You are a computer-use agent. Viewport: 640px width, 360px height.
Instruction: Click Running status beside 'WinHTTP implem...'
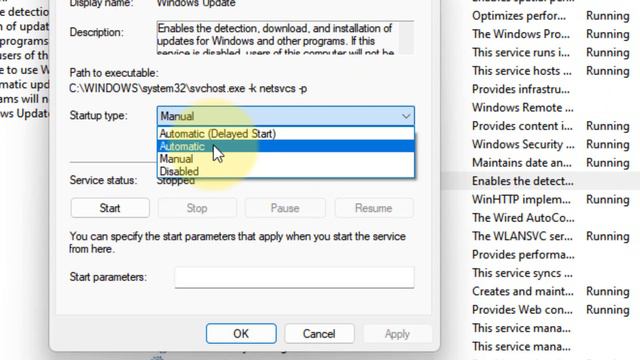click(608, 200)
